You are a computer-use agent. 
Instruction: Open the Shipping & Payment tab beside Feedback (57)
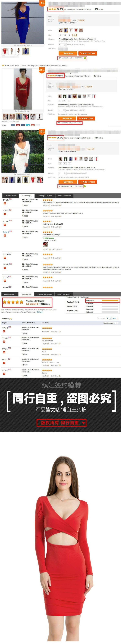45,196
